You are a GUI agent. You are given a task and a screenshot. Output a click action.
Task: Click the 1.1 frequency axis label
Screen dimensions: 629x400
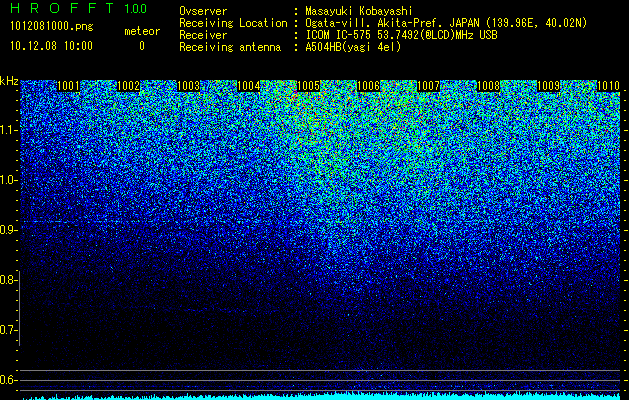[7, 130]
